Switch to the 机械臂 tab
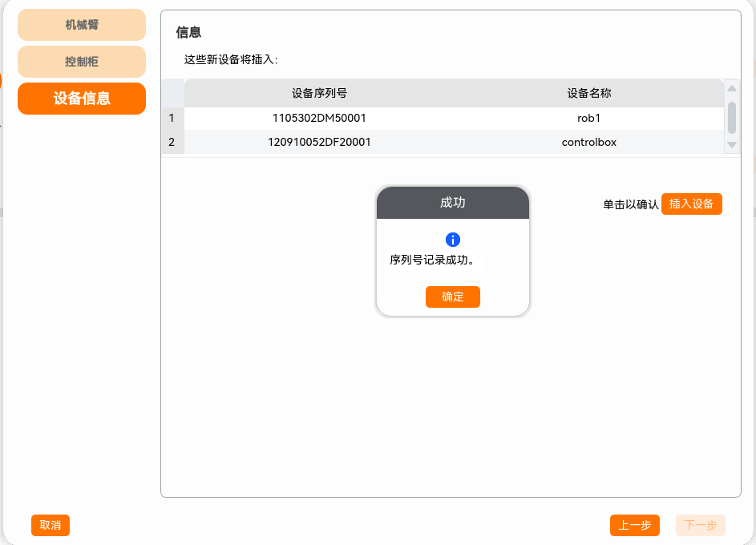Image resolution: width=756 pixels, height=545 pixels. pos(82,25)
